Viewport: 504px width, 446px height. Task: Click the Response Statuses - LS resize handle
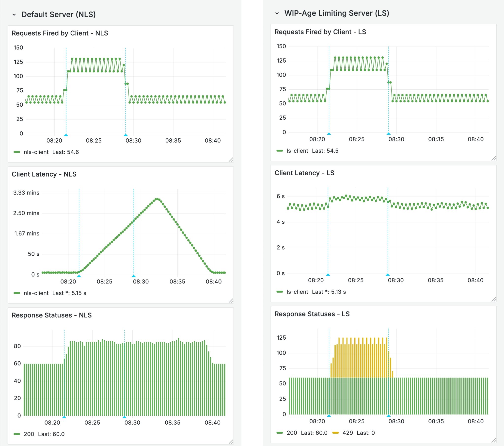click(494, 440)
